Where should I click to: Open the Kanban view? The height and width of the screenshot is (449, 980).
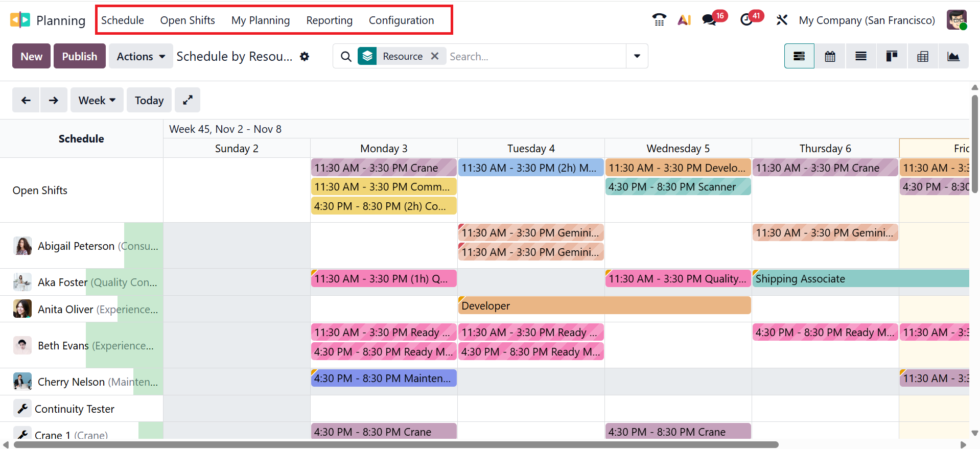(892, 56)
